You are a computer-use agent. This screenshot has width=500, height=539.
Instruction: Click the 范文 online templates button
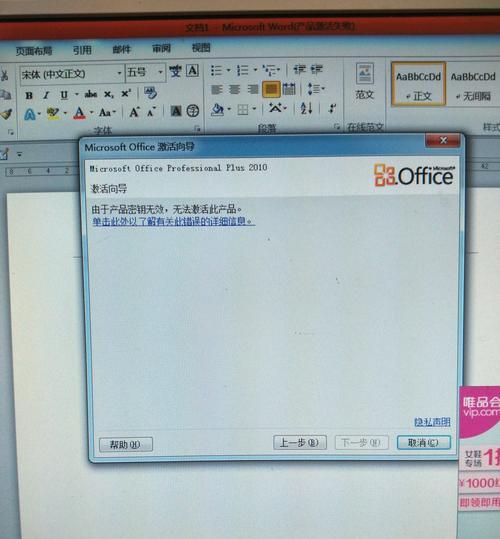click(x=365, y=81)
